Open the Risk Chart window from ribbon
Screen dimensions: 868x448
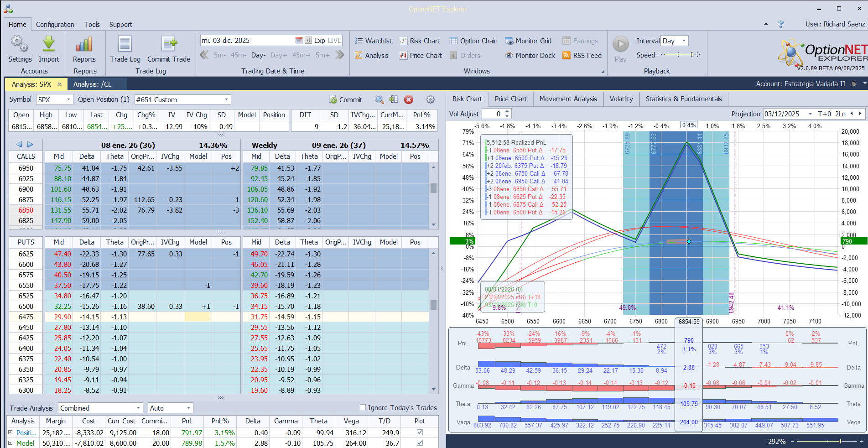[420, 41]
